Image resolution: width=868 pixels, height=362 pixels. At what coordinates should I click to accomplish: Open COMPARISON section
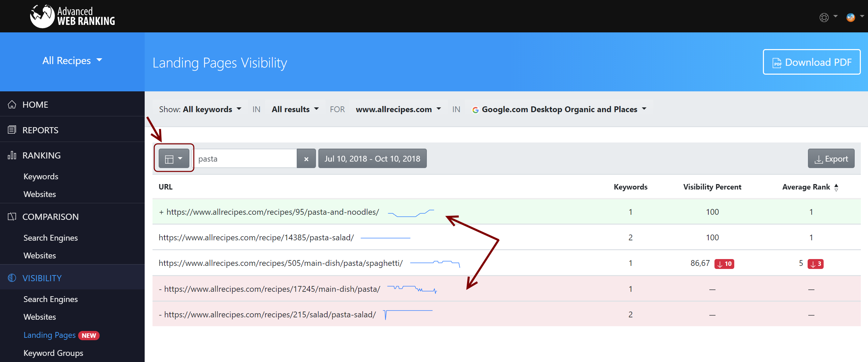[x=50, y=217]
